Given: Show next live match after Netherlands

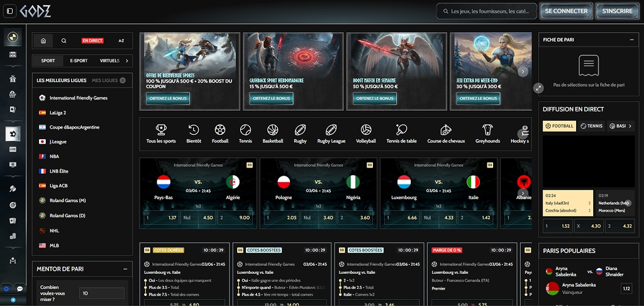Looking at the screenshot, I should (x=628, y=203).
